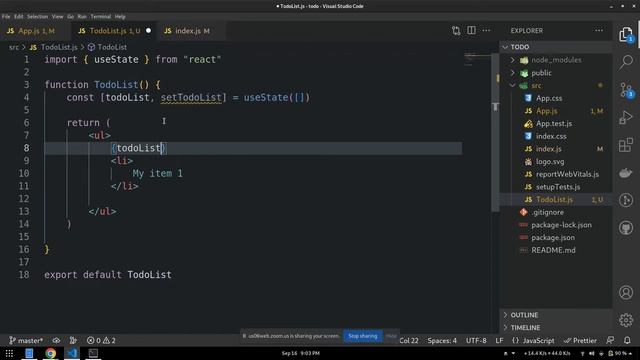Image resolution: width=640 pixels, height=360 pixels.
Task: Collapse the src folder
Action: [556, 85]
